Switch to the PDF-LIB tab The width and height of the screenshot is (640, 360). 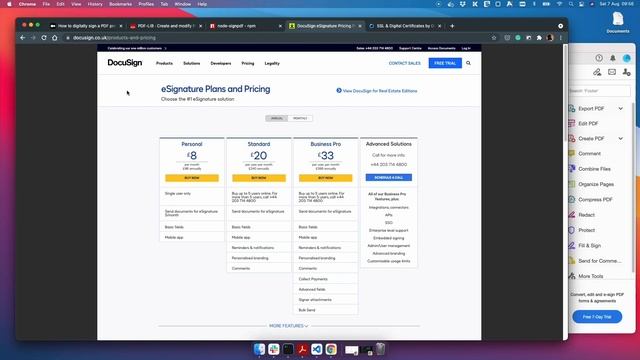(x=166, y=26)
